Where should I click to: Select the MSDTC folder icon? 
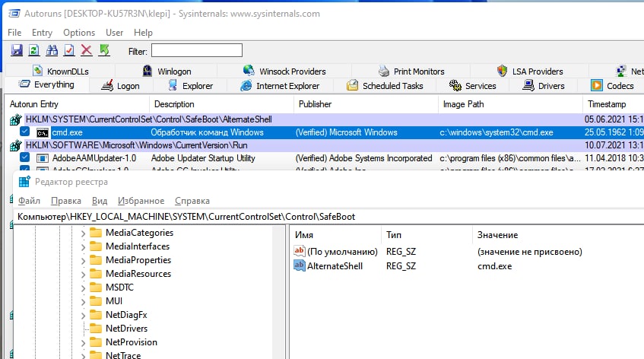96,287
